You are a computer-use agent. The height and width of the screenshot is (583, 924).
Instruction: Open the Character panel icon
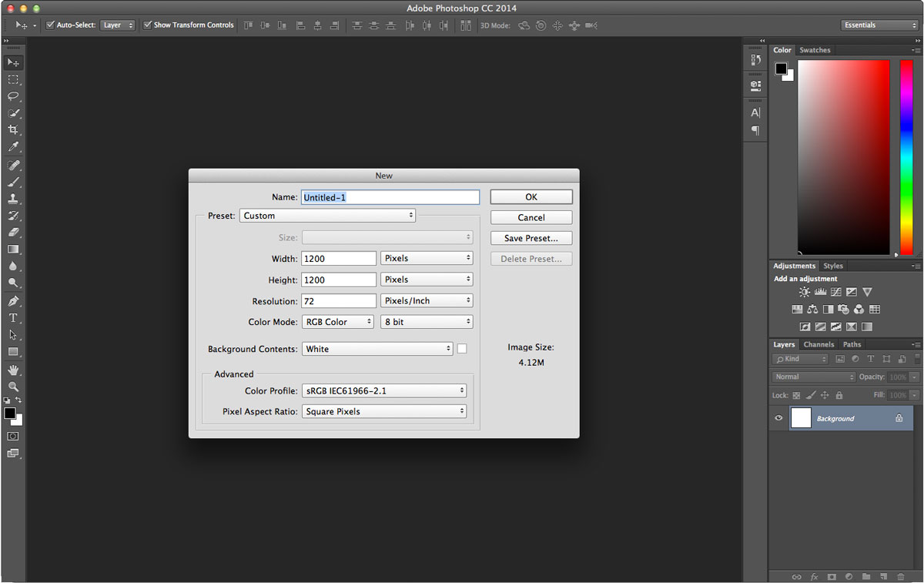(x=755, y=112)
